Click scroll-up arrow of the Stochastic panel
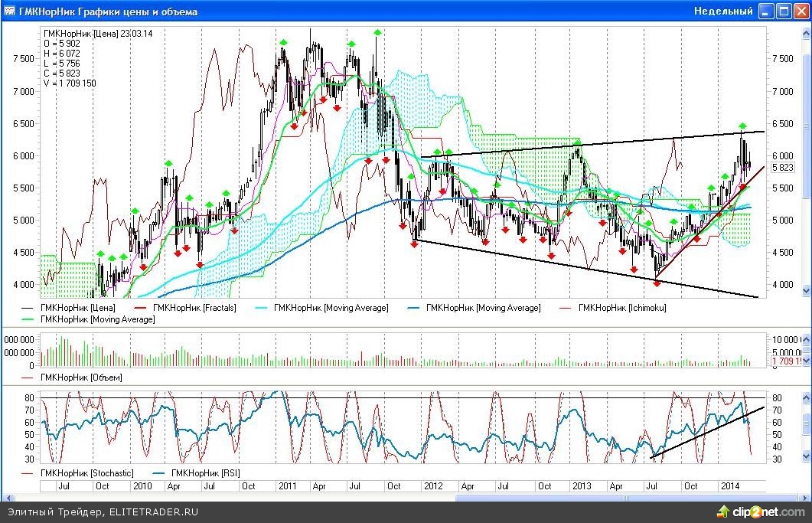 [805, 397]
